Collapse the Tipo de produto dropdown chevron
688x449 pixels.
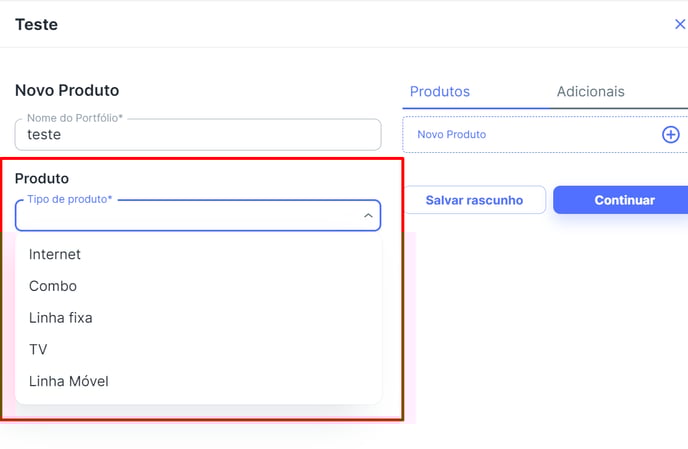click(368, 216)
